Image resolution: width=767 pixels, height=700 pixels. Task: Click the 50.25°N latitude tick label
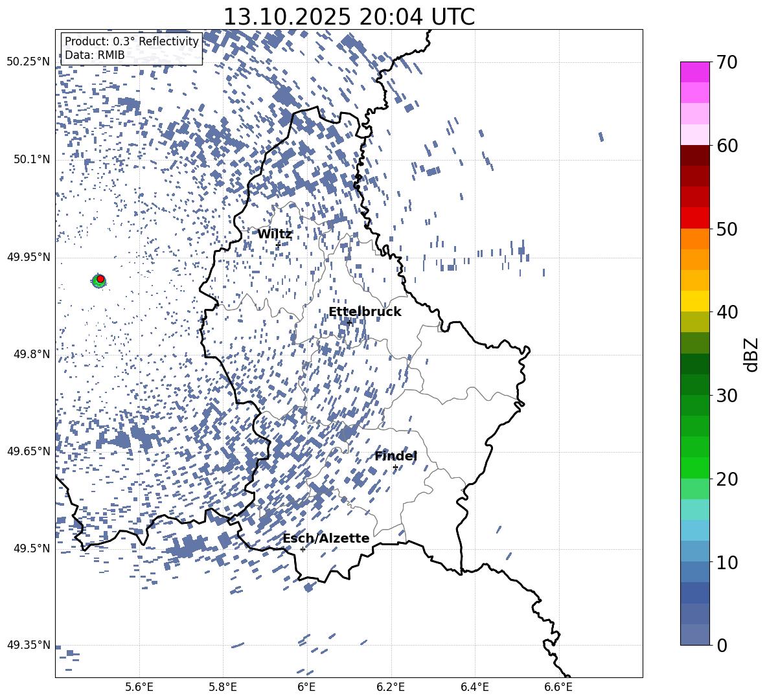pos(29,62)
